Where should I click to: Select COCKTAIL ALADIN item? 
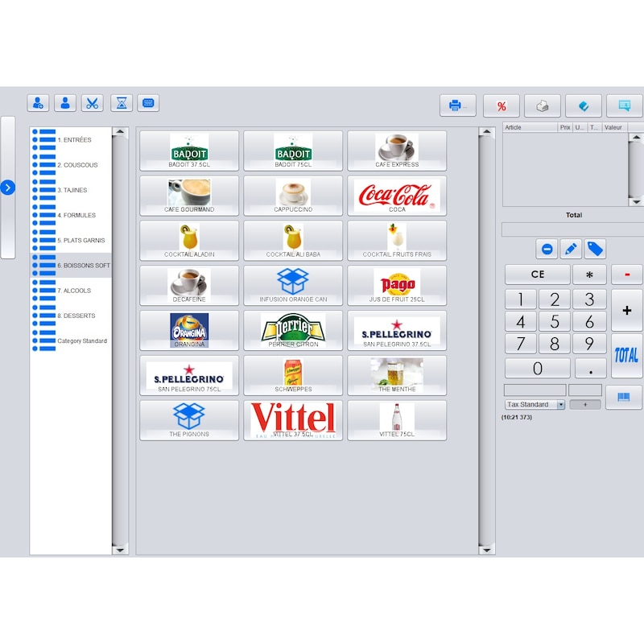pyautogui.click(x=189, y=241)
